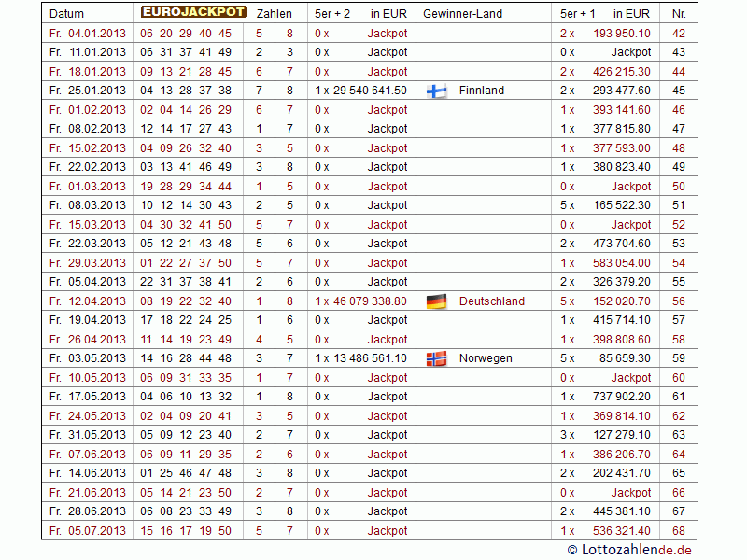Select the prize value 737 902.20
This screenshot has width=747, height=560.
622,397
